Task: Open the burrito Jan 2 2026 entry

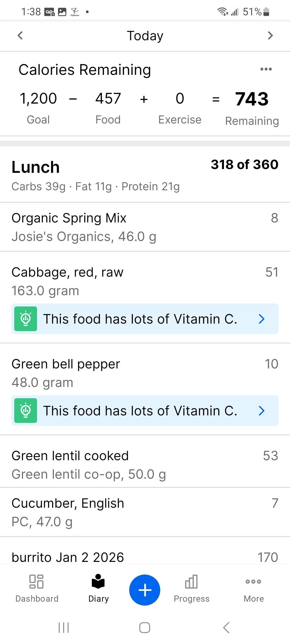Action: pyautogui.click(x=145, y=557)
